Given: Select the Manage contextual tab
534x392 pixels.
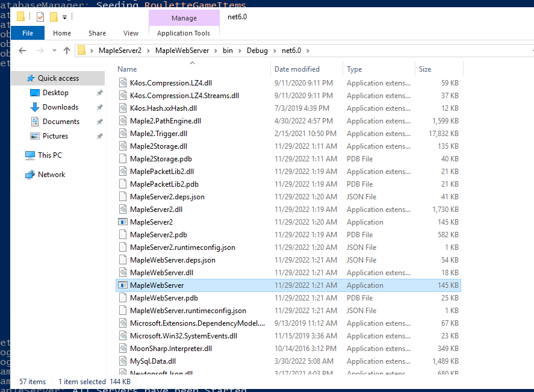Looking at the screenshot, I should coord(184,18).
